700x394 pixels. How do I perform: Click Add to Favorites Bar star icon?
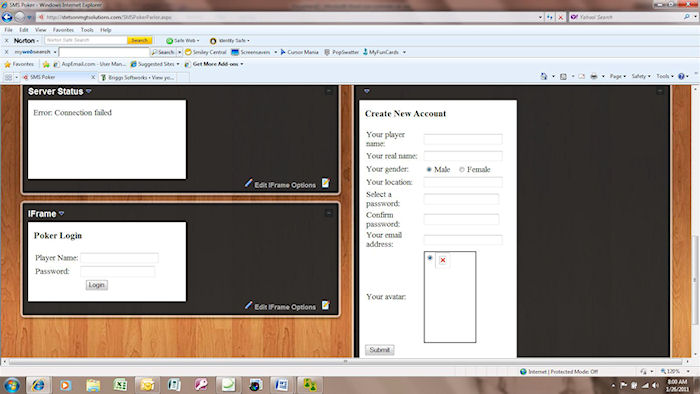pyautogui.click(x=46, y=64)
